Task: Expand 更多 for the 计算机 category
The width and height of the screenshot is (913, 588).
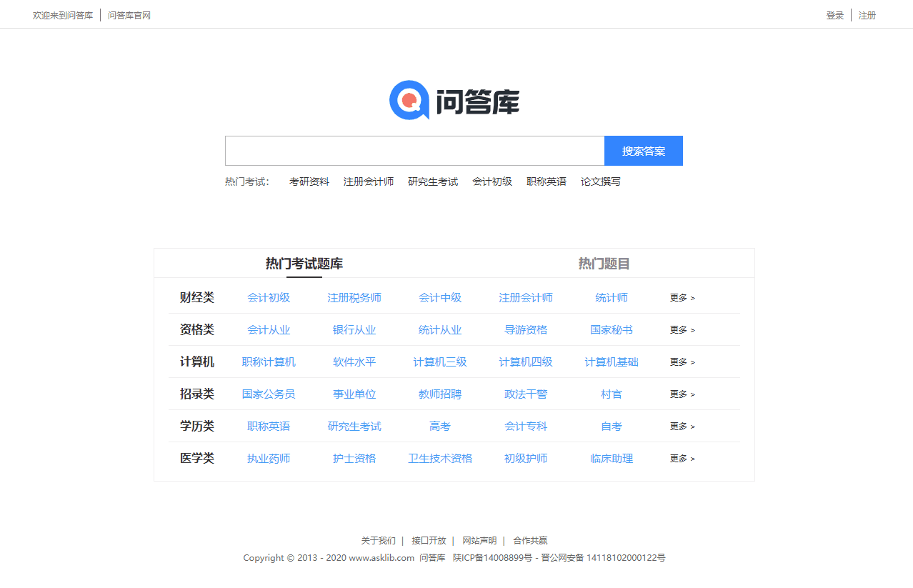Action: point(682,362)
